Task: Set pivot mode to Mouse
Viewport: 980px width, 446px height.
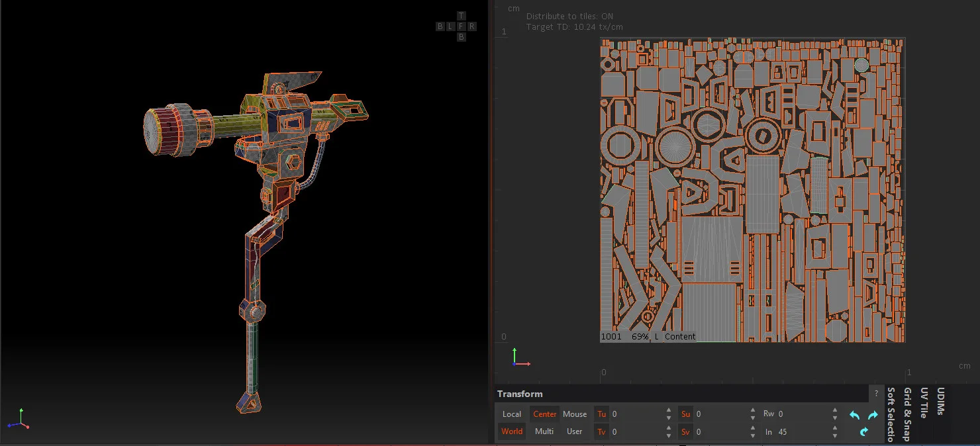Action: tap(575, 414)
